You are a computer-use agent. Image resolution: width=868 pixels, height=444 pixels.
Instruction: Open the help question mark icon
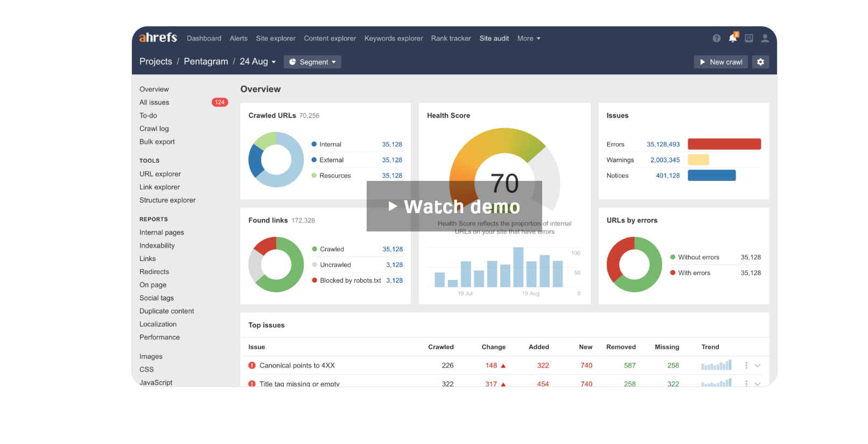(716, 38)
